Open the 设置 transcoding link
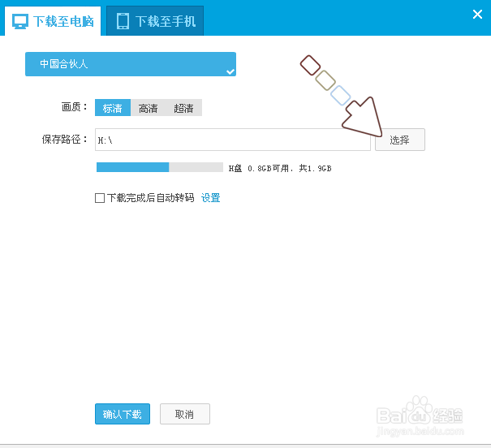491x448 pixels. [210, 198]
